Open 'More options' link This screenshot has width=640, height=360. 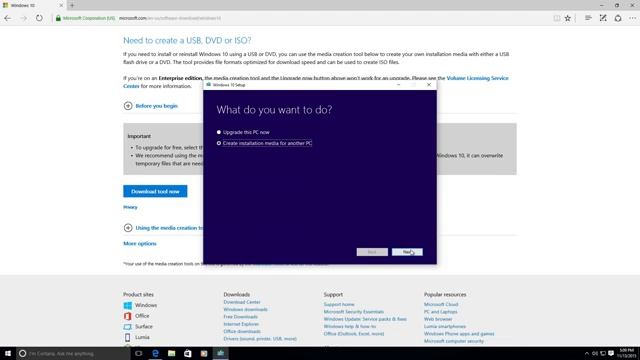[x=140, y=244]
